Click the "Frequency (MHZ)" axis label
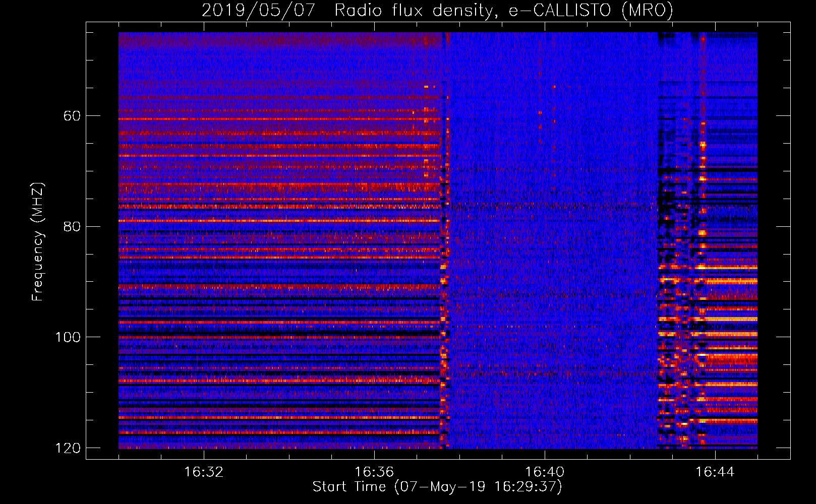The height and width of the screenshot is (504, 816). click(x=38, y=242)
